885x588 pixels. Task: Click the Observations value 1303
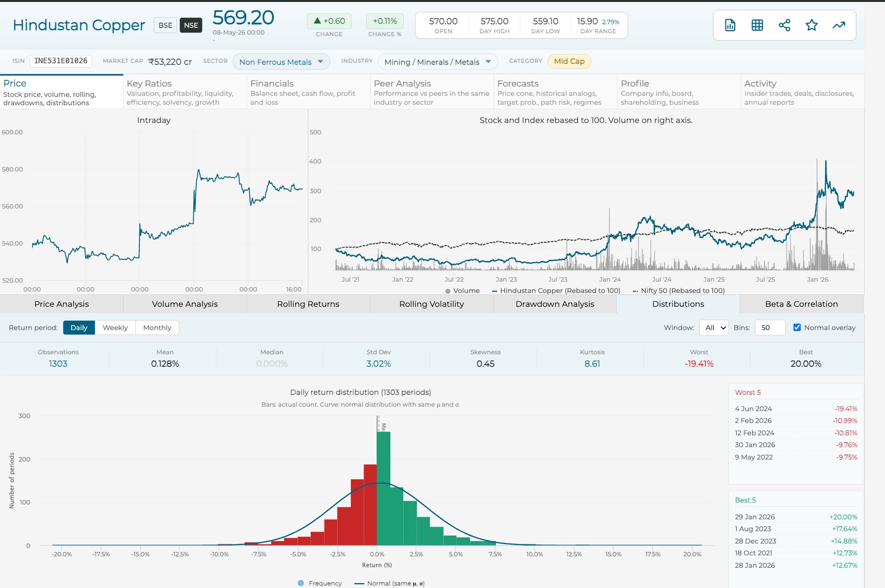click(x=58, y=364)
